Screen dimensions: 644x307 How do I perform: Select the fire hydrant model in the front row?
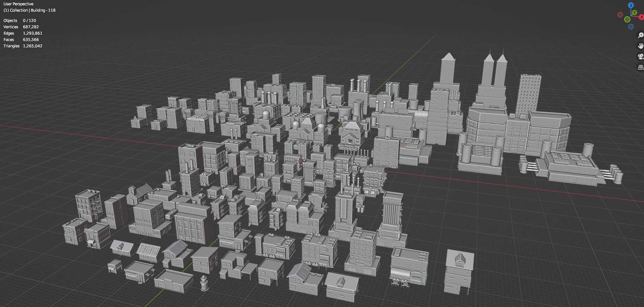204,283
